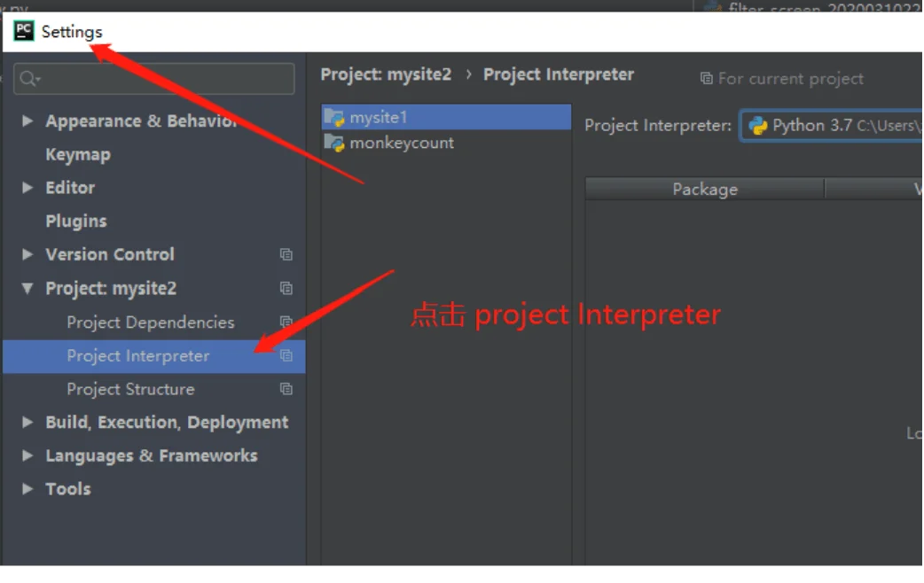Open the Keymap settings page

pyautogui.click(x=78, y=154)
